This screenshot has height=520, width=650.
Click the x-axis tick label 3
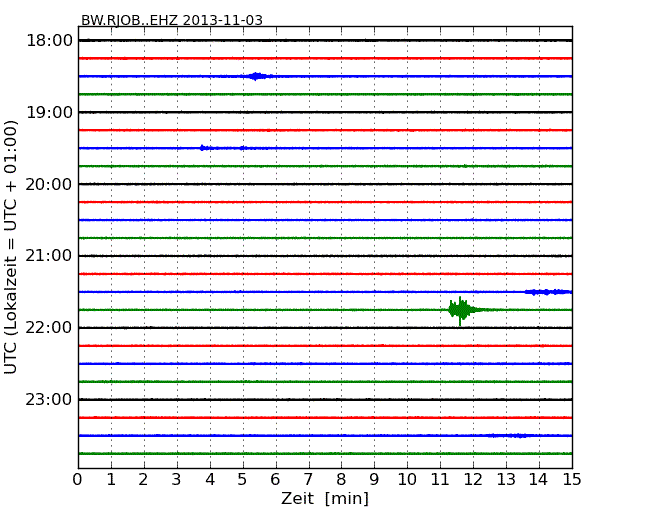[x=177, y=480]
